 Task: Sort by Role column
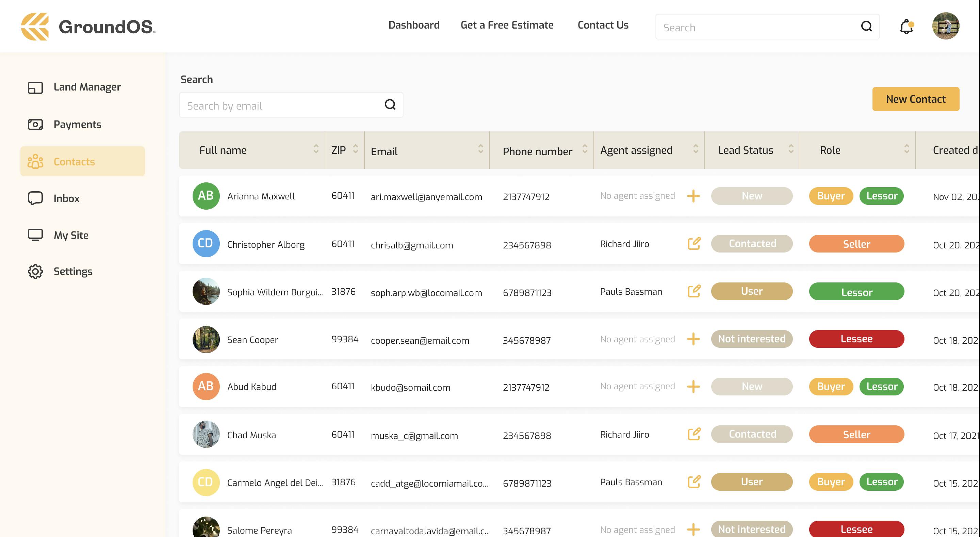click(906, 149)
